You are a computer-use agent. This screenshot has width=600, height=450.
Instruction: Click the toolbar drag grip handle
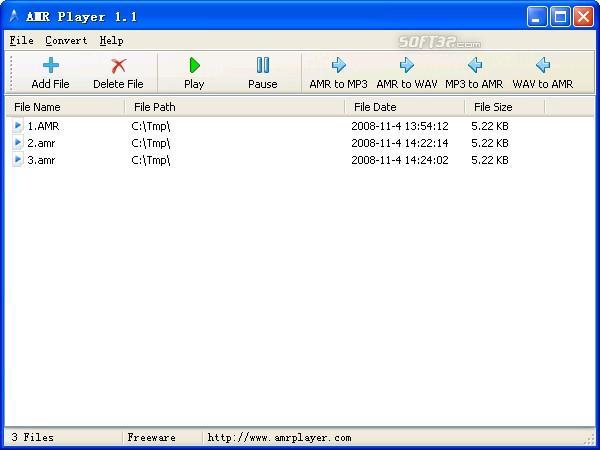[11, 73]
